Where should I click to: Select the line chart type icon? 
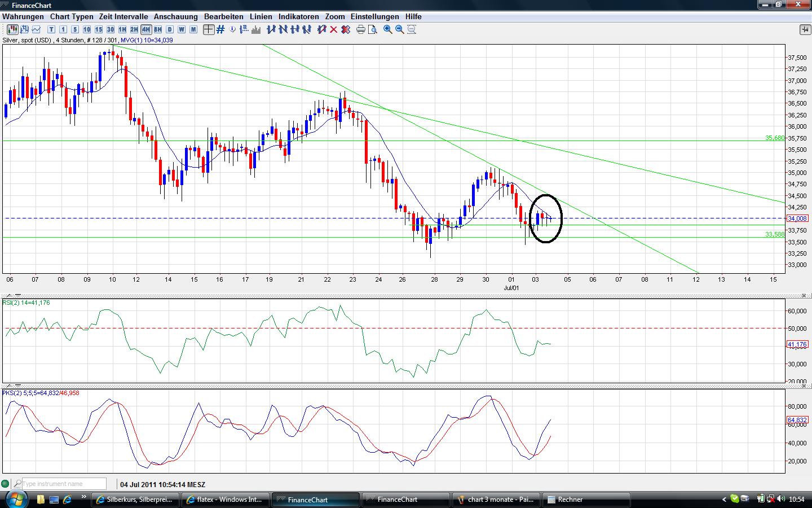[x=36, y=29]
